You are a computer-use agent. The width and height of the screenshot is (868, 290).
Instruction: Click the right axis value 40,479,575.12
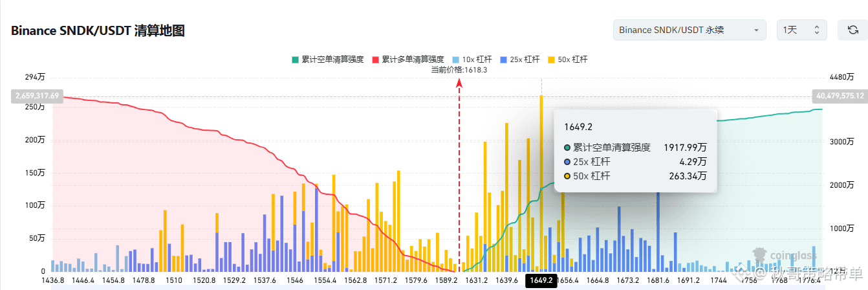tap(839, 96)
